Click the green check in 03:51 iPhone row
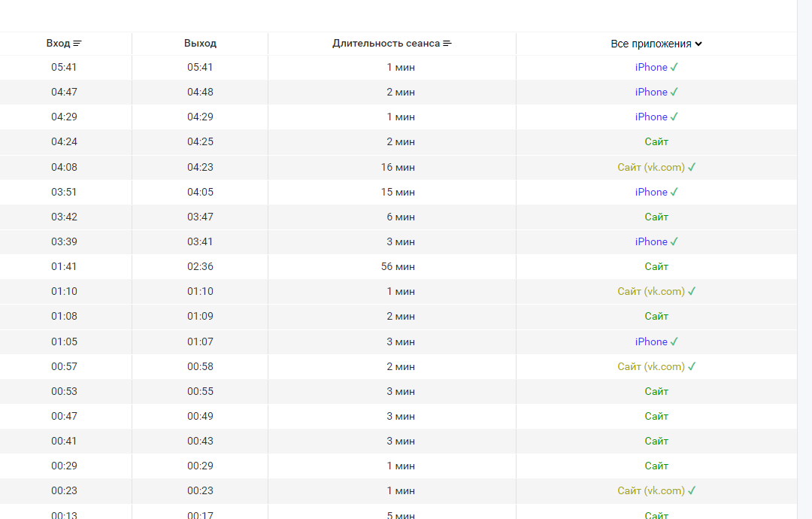The width and height of the screenshot is (812, 519). coord(674,192)
